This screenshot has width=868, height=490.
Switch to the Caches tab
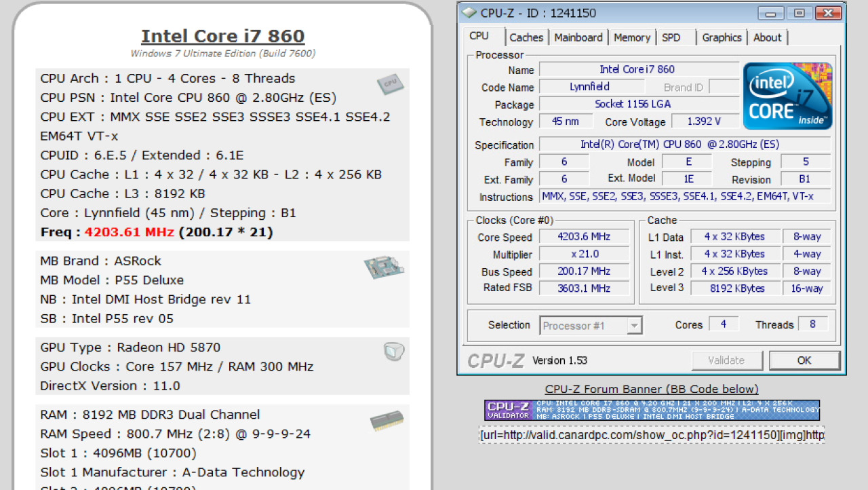[526, 37]
